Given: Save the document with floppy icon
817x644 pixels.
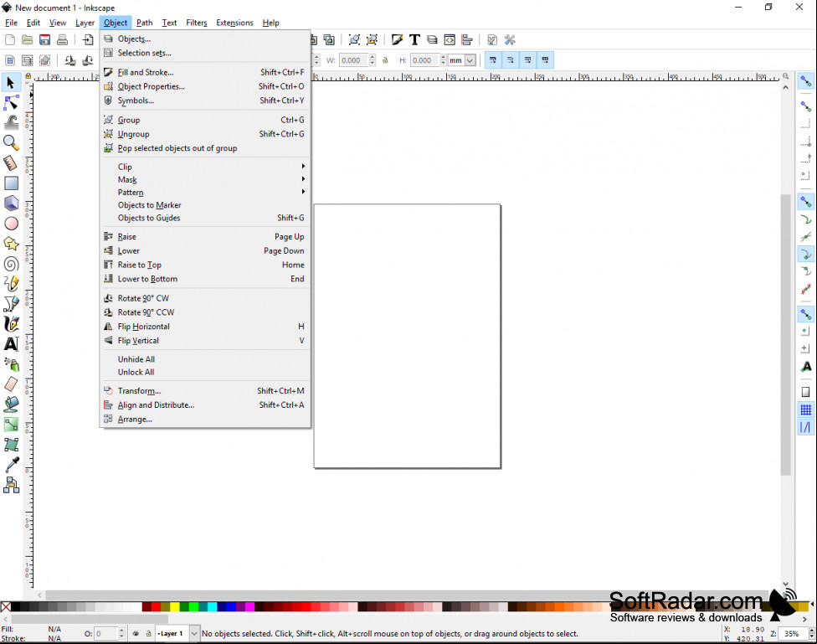Looking at the screenshot, I should pyautogui.click(x=45, y=39).
